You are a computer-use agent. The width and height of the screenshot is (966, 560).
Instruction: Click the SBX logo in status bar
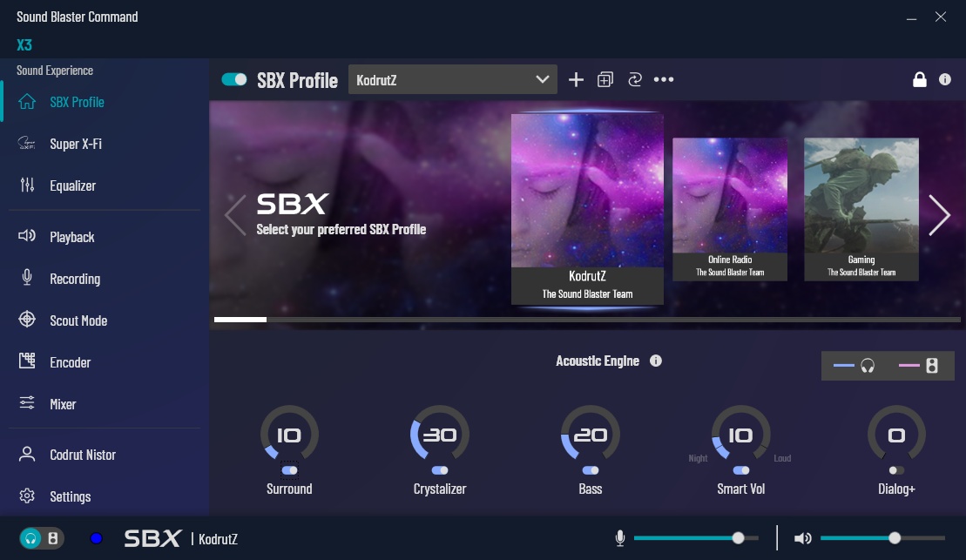click(152, 538)
